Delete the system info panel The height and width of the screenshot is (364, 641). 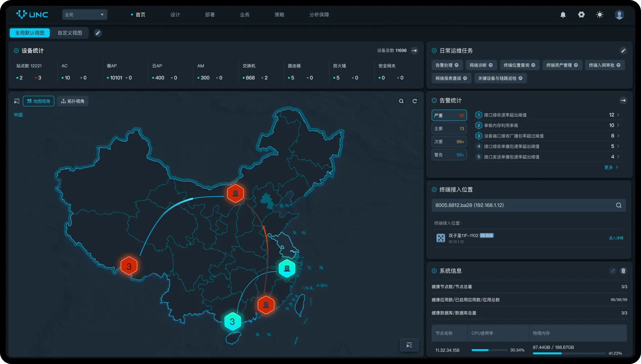point(623,271)
